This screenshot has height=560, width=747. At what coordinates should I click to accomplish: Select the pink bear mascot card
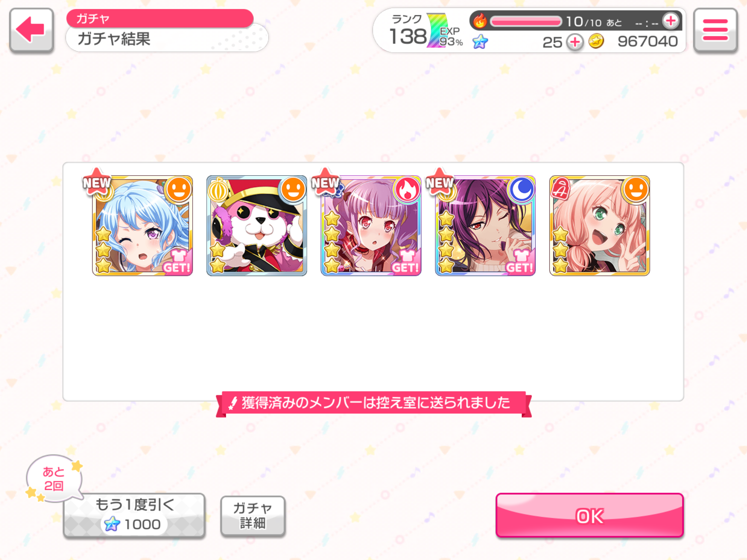[x=257, y=226]
